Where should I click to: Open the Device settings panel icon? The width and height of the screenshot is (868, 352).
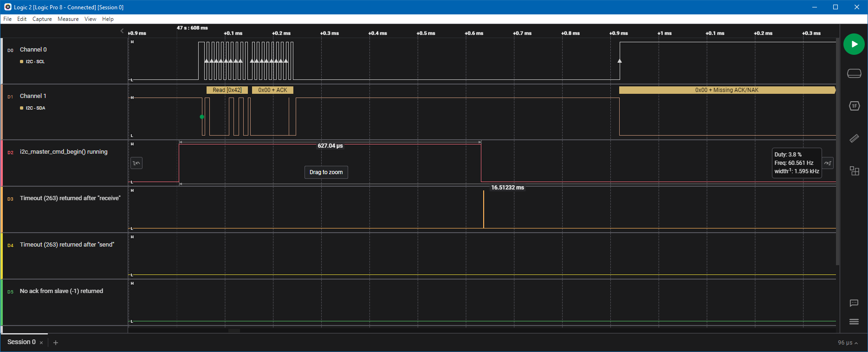click(x=854, y=73)
